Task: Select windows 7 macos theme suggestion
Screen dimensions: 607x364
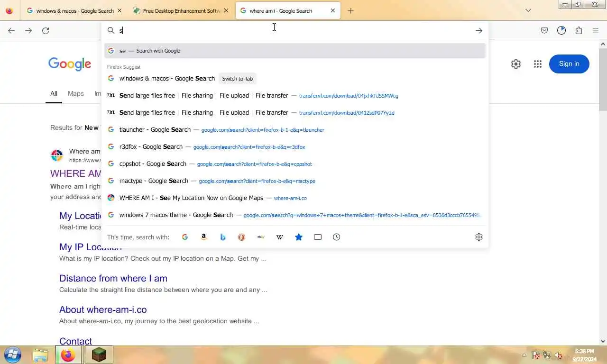Action: pyautogui.click(x=295, y=215)
